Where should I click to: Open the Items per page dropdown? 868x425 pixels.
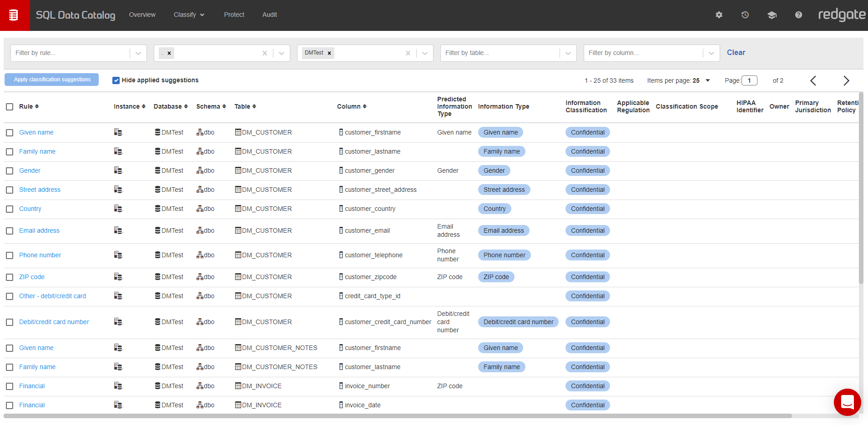click(707, 80)
